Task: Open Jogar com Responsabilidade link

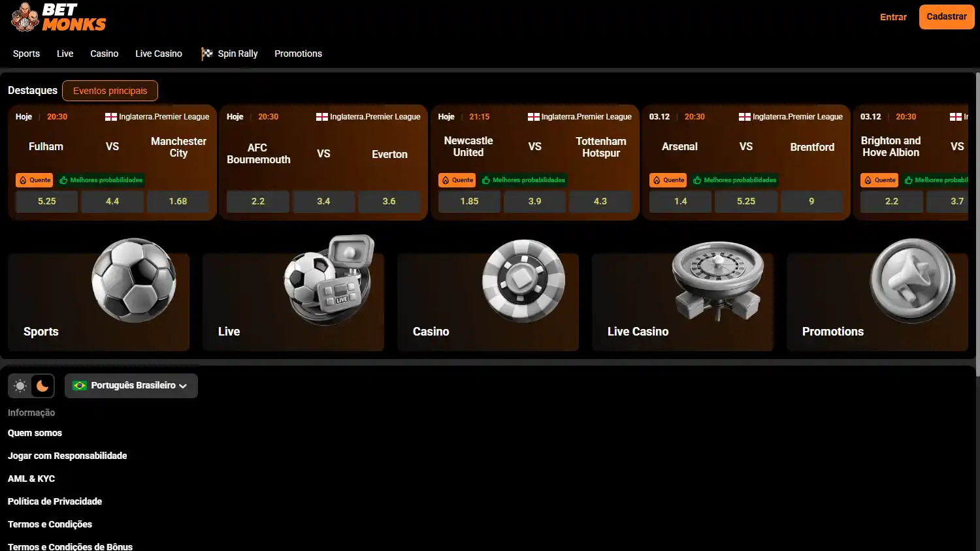Action: (x=67, y=456)
